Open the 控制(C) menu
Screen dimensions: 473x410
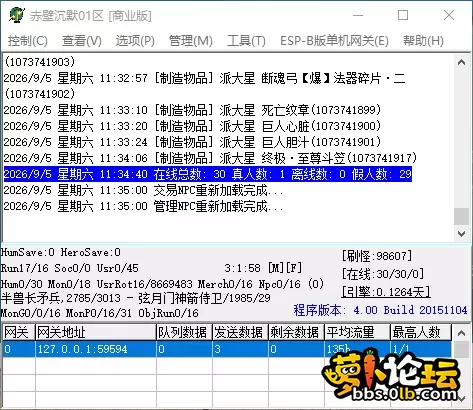28,41
